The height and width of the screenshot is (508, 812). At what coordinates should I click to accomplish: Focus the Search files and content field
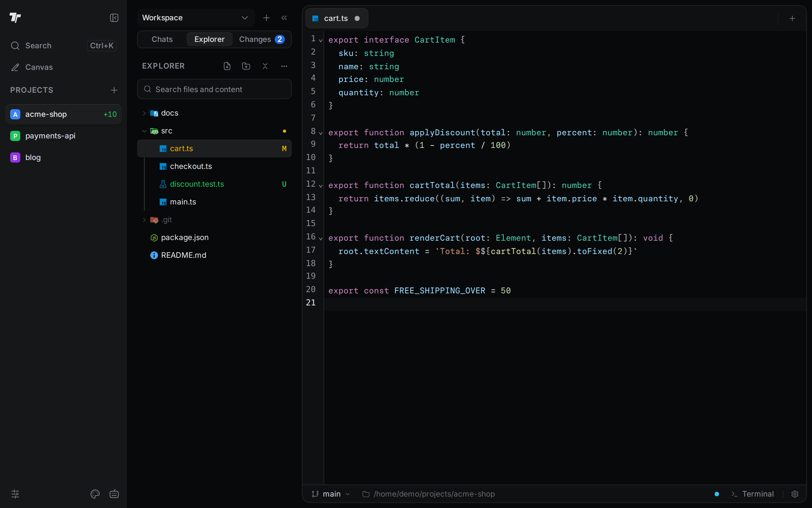tap(214, 89)
